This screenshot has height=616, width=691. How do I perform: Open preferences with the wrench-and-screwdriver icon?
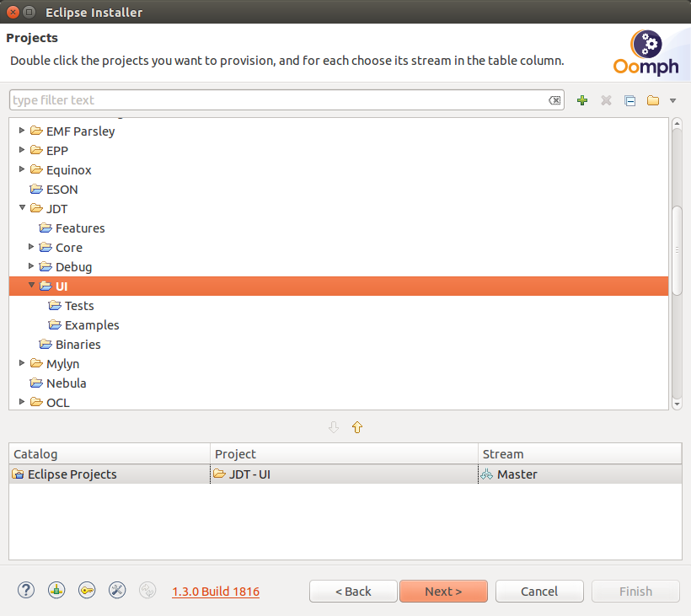click(117, 590)
